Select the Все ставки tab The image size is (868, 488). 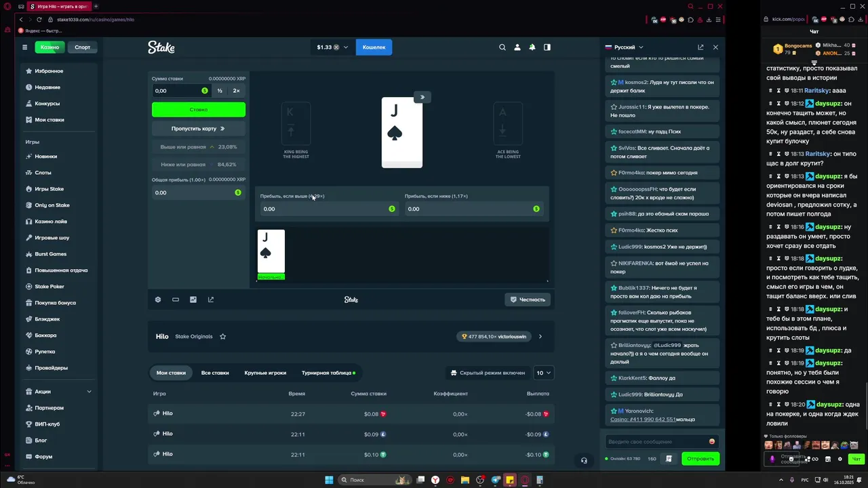tap(215, 373)
